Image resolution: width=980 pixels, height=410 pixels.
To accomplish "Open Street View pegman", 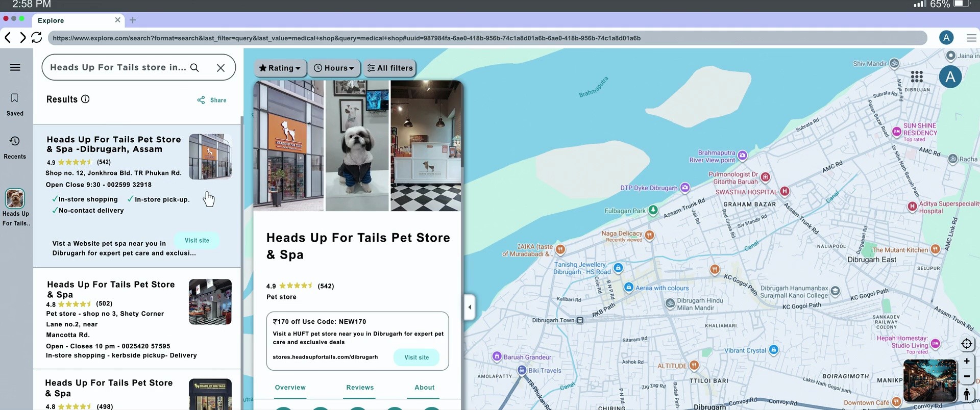I will (x=967, y=394).
